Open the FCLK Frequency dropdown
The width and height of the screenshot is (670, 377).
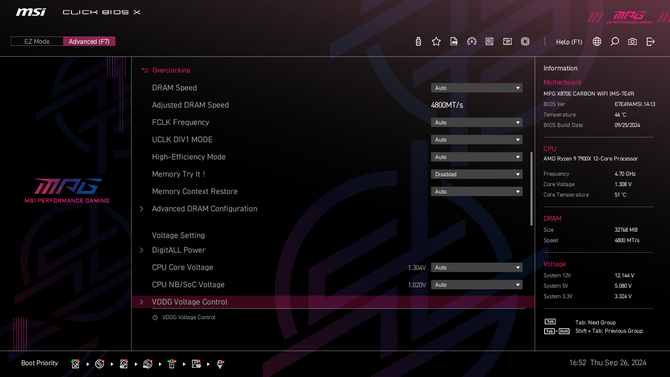[476, 122]
